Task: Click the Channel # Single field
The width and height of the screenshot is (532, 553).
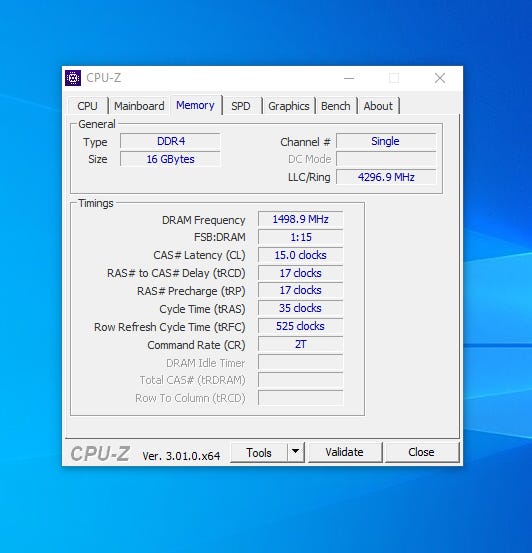Action: pos(386,141)
